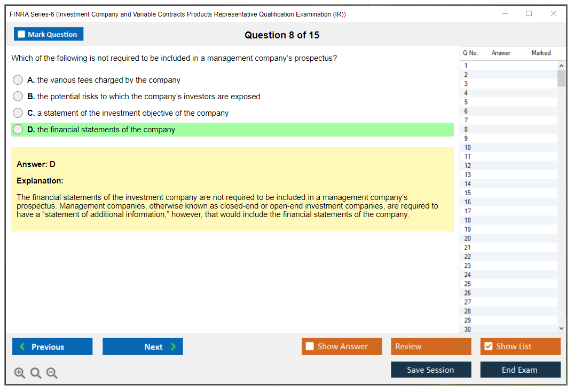574x392 pixels.
Task: Click the reset zoom magnifier icon
Action: [x=36, y=373]
